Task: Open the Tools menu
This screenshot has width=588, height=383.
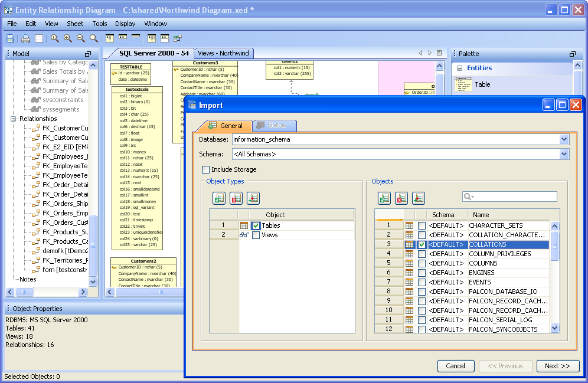Action: tap(100, 24)
